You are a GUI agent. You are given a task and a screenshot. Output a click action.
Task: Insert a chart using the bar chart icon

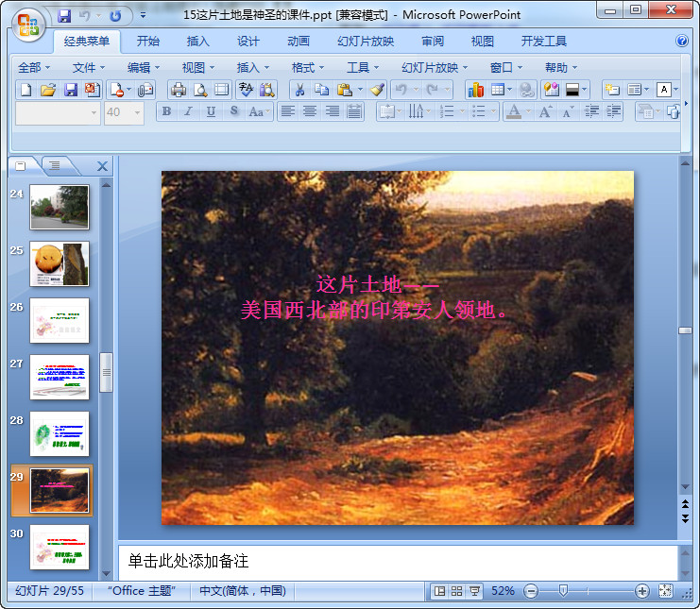point(476,90)
